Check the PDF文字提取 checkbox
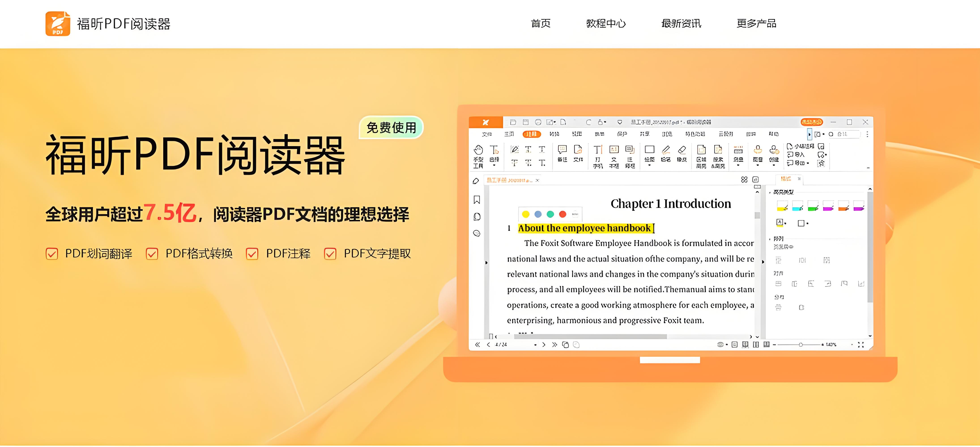The width and height of the screenshot is (980, 447). point(330,254)
